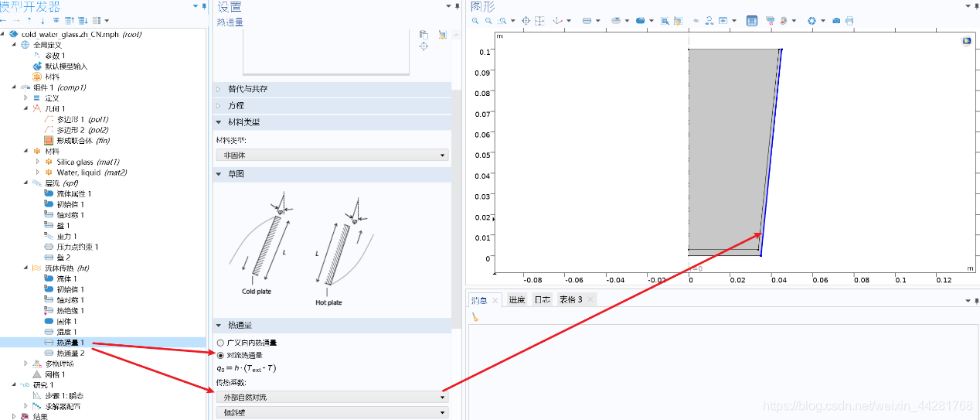Open the model builder panel menu arrow
Image resolution: width=980 pixels, height=420 pixels.
click(x=196, y=6)
